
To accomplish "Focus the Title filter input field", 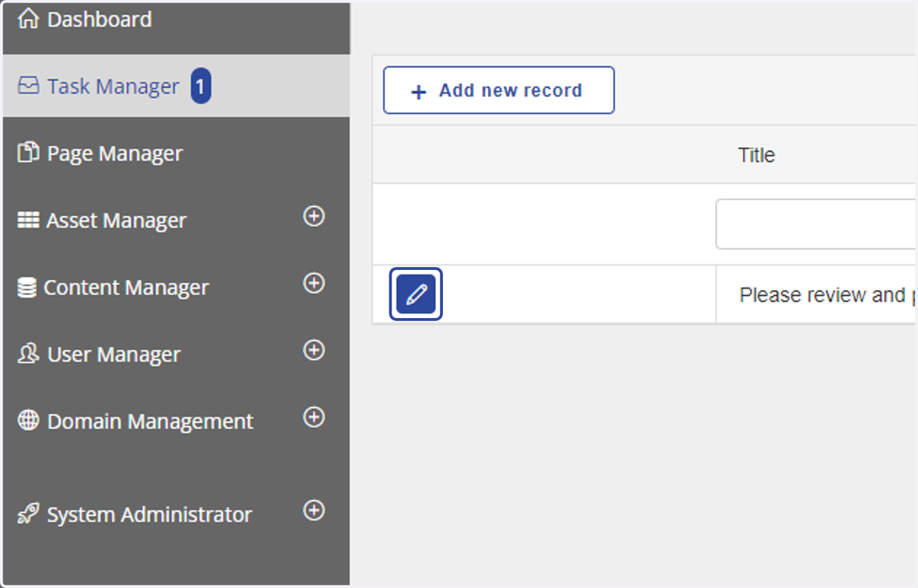I will [x=815, y=224].
